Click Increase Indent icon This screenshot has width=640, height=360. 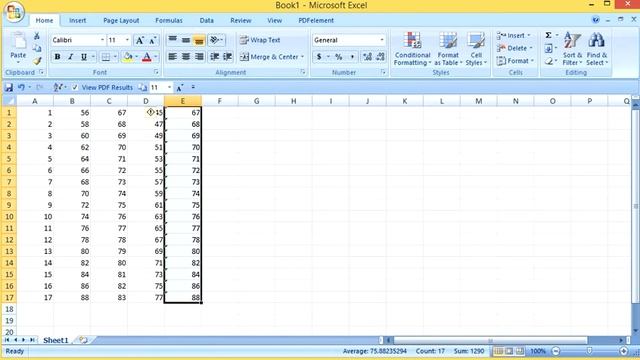(x=227, y=56)
